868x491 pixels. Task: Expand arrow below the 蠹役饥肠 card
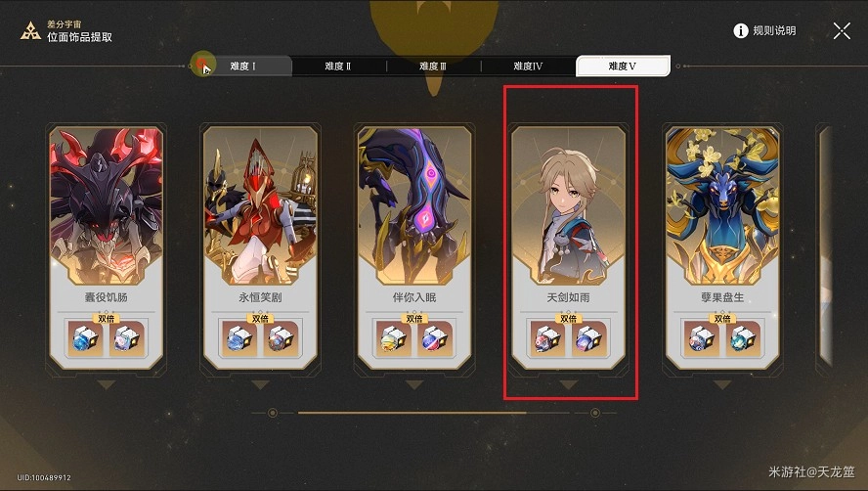(106, 384)
